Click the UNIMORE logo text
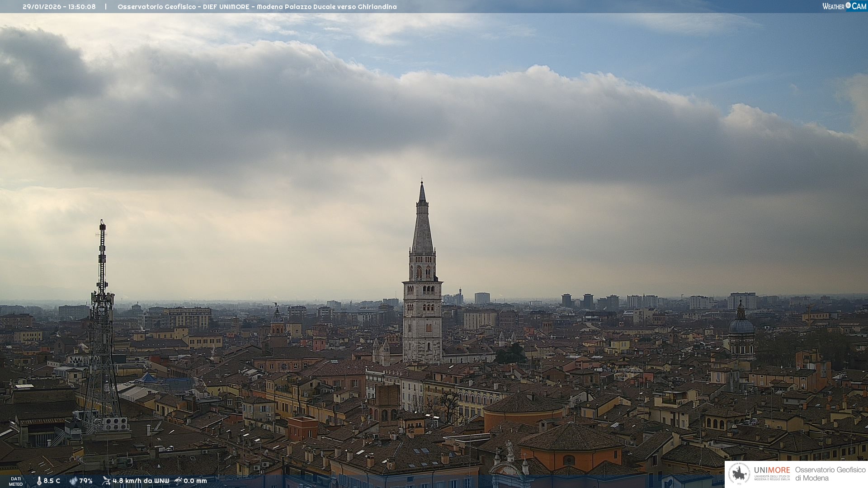The image size is (868, 488). pyautogui.click(x=772, y=470)
